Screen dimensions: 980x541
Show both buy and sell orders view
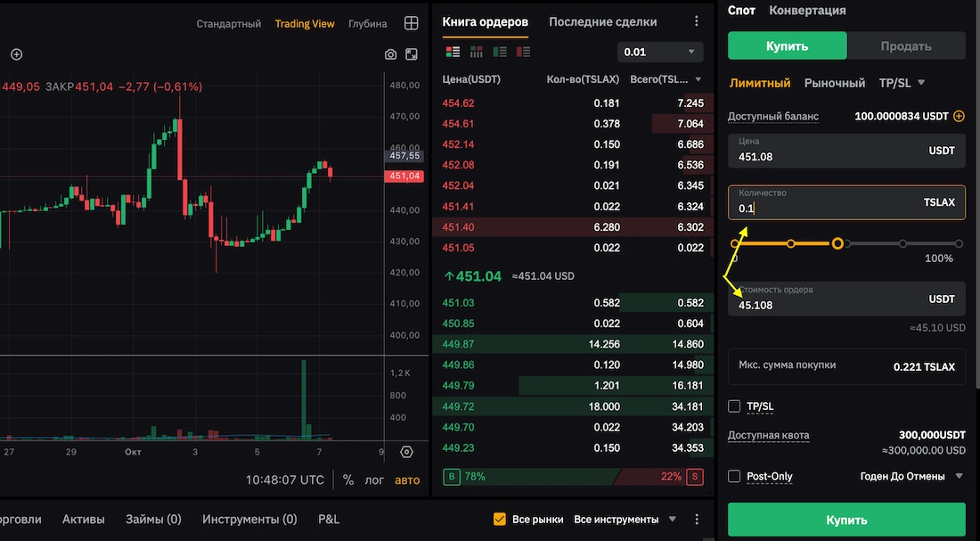point(453,52)
